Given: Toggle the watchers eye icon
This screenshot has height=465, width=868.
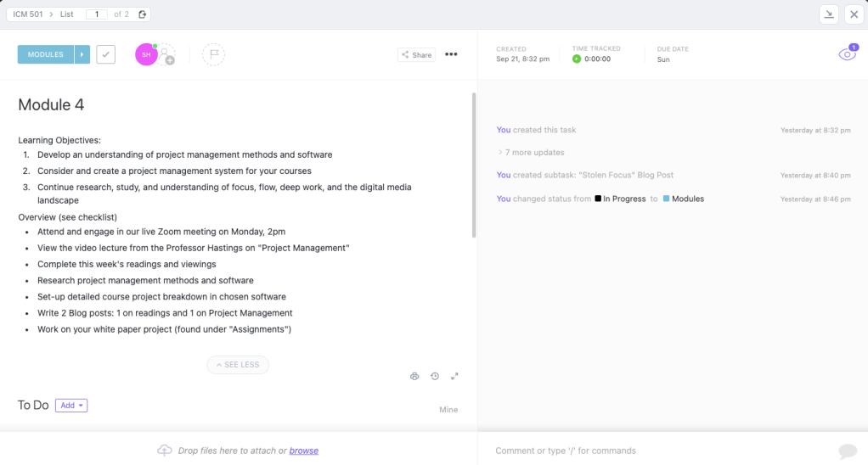Looking at the screenshot, I should (847, 54).
